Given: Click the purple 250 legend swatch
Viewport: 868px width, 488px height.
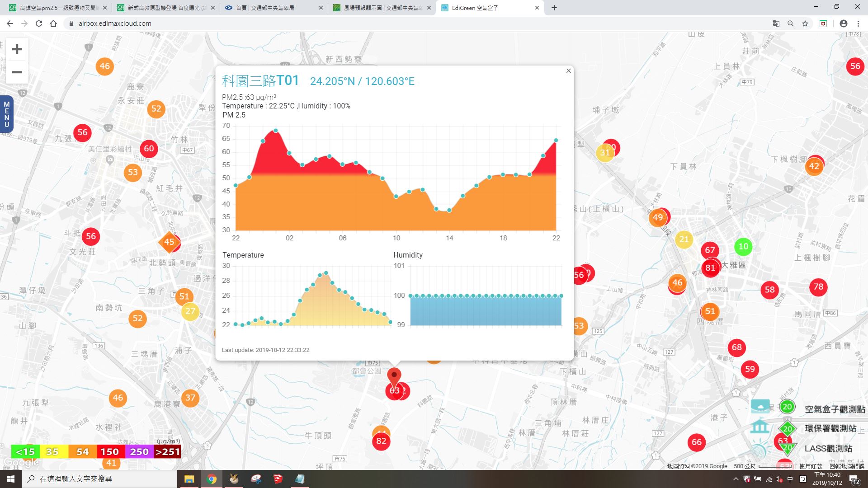Looking at the screenshot, I should click(139, 451).
